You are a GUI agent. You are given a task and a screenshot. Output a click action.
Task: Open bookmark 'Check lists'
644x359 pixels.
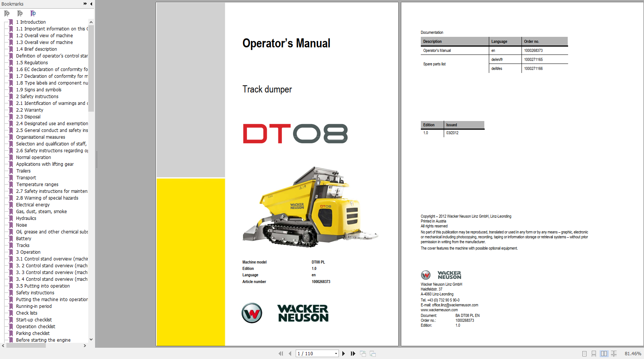point(27,313)
